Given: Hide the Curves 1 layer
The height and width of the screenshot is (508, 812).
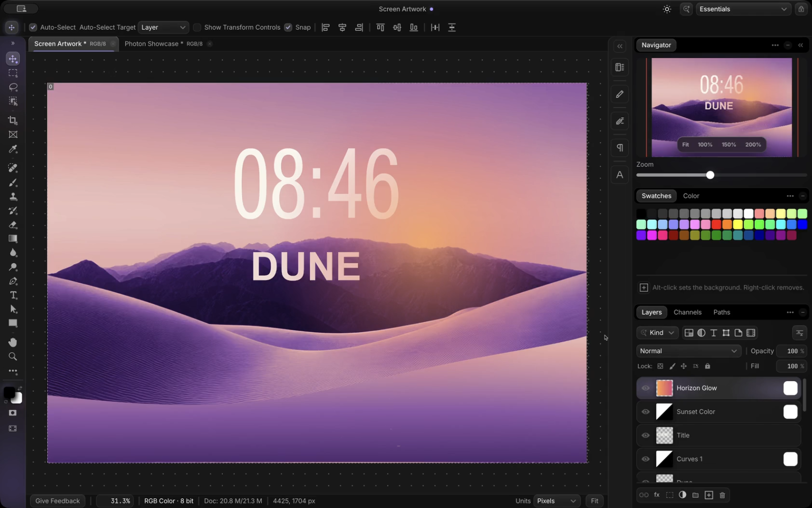Looking at the screenshot, I should pyautogui.click(x=646, y=459).
